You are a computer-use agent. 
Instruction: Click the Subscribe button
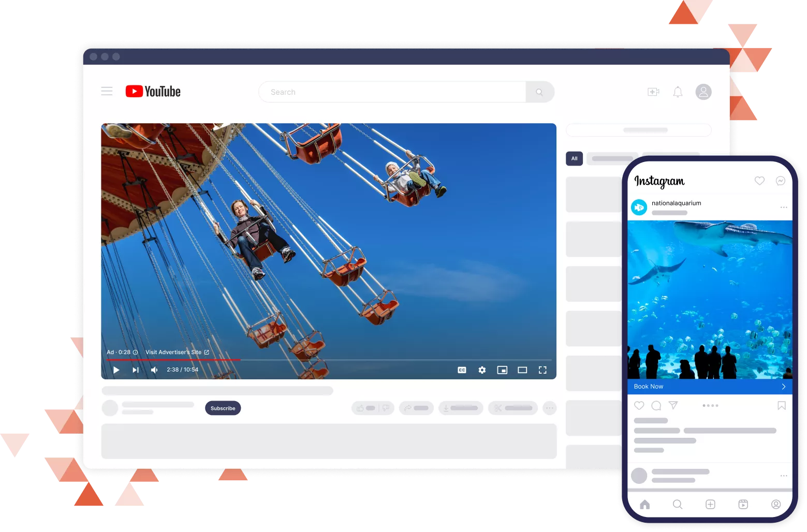tap(223, 408)
